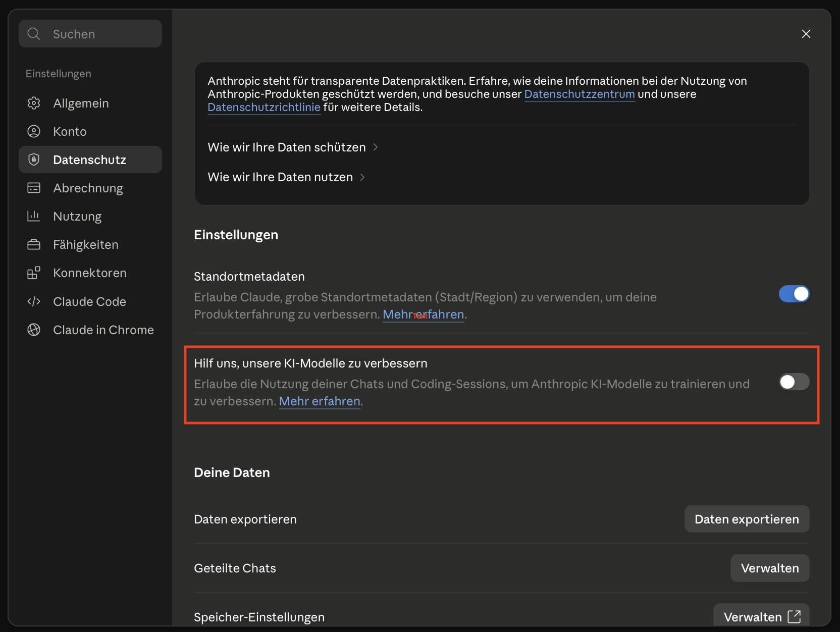840x632 pixels.
Task: Open the Abrechnung menu entry
Action: click(90, 188)
